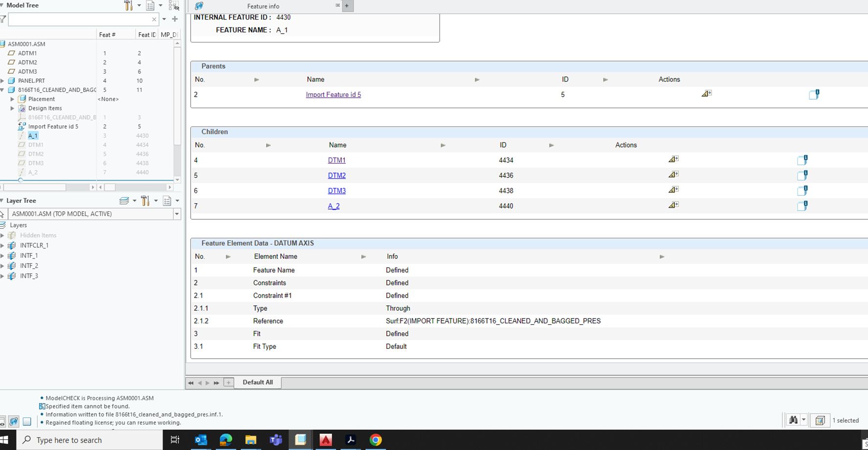Expand the Placement folder in Model Tree
Screen dimensions: 868x450
(x=12, y=99)
